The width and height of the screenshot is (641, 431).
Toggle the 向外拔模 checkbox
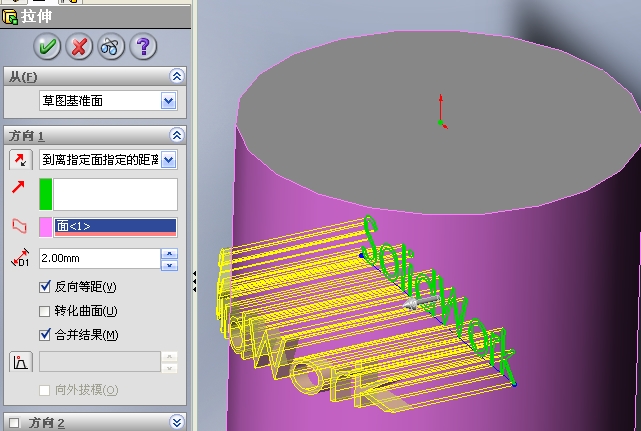click(45, 390)
